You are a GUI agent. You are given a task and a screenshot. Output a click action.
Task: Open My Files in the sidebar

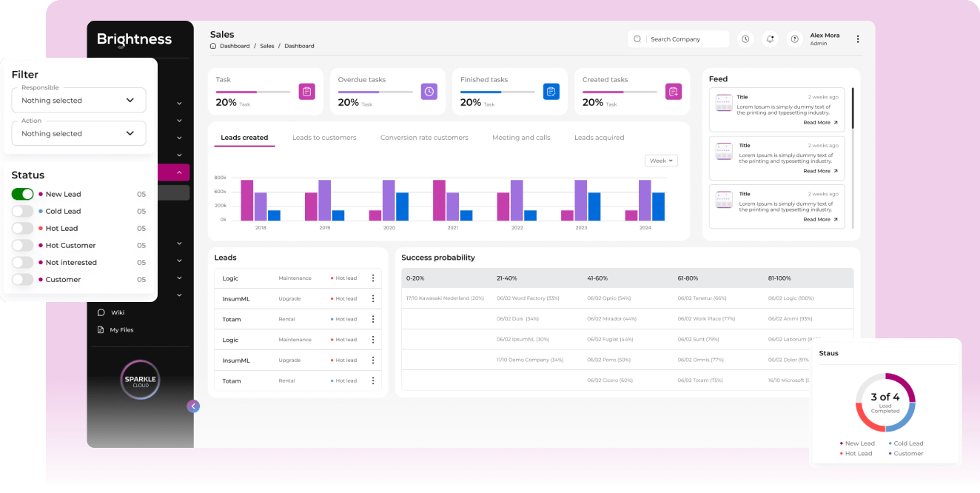point(122,329)
